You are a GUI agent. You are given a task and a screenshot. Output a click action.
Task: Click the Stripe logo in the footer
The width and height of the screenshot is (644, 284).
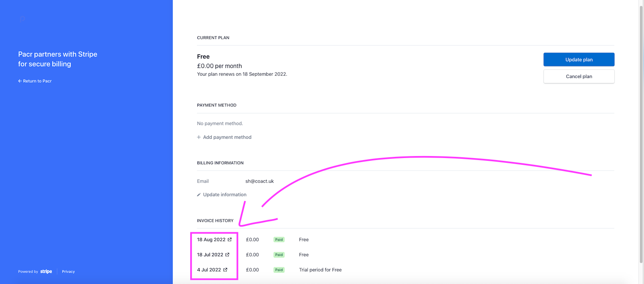[x=46, y=272]
